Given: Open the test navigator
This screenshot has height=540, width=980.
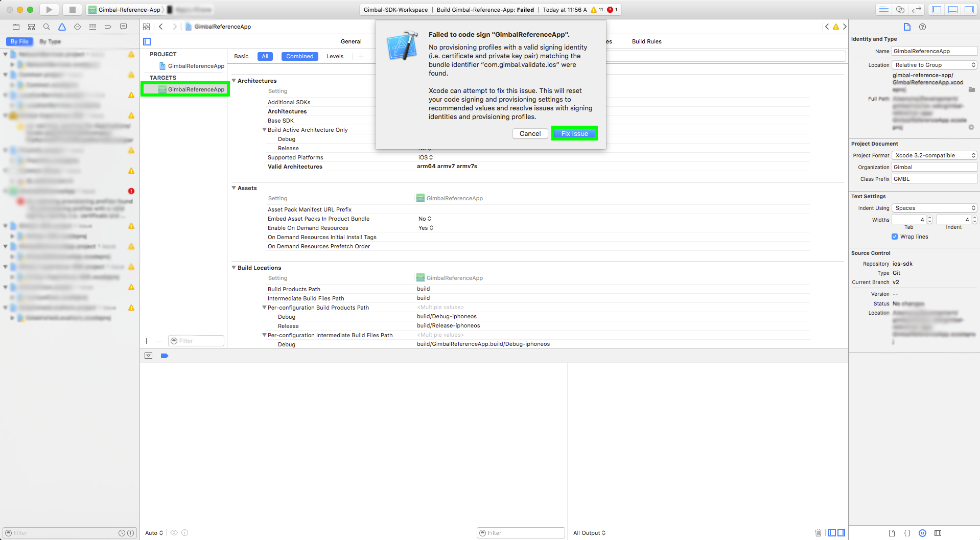Looking at the screenshot, I should coord(77,27).
